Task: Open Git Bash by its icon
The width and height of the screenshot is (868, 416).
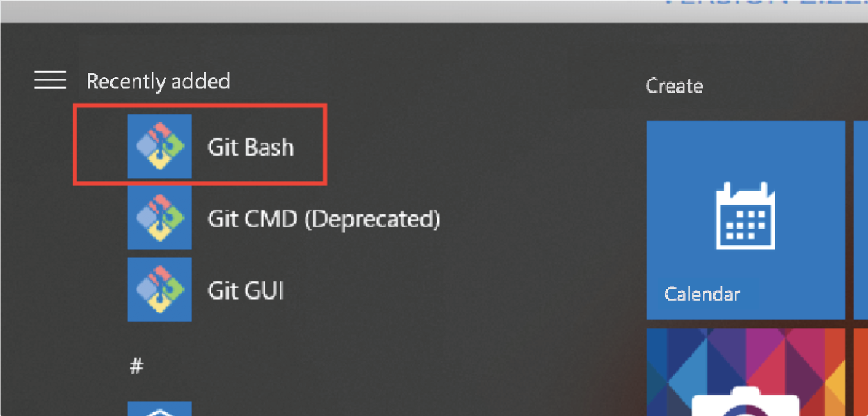Action: pyautogui.click(x=160, y=146)
